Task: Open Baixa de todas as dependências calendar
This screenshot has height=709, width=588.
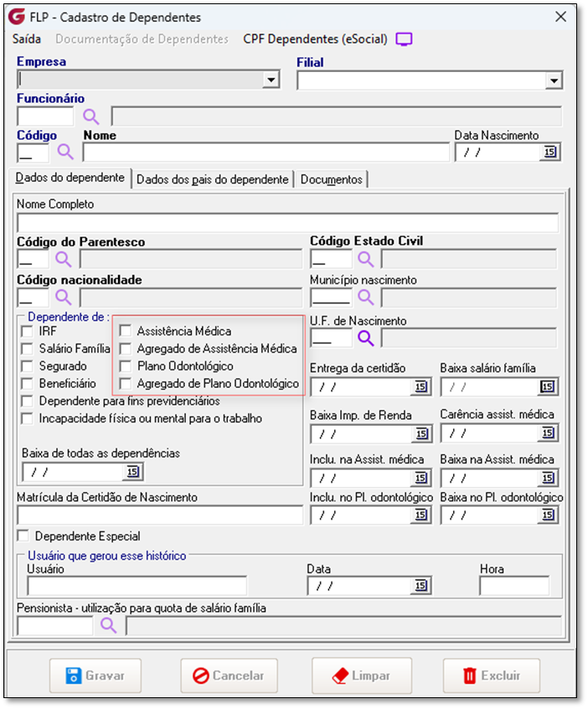Action: (132, 472)
